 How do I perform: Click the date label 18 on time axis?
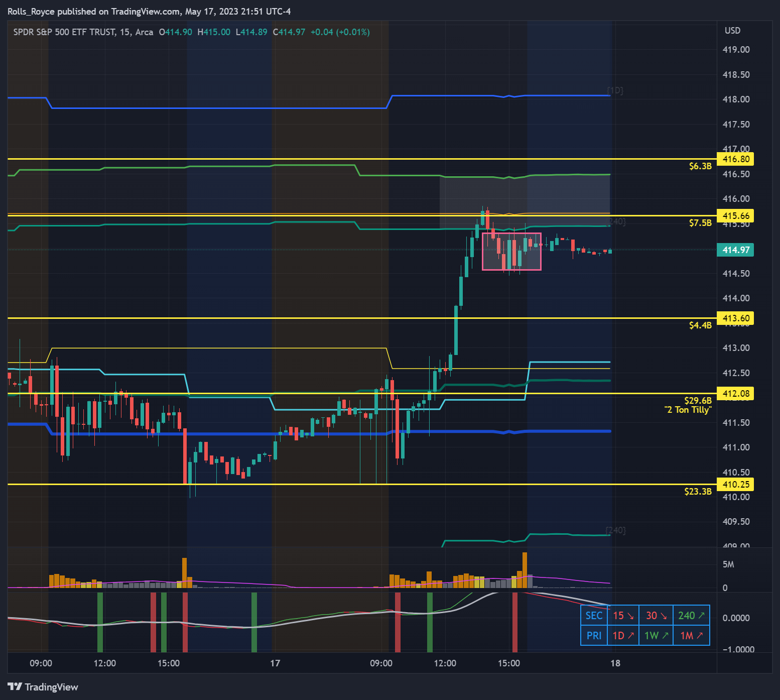pyautogui.click(x=615, y=663)
